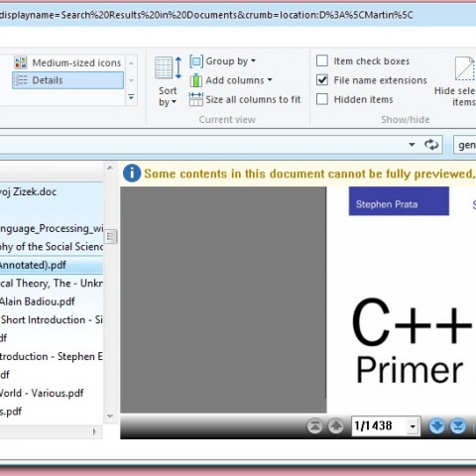Click the file list vertical scrollbar thumb
Screen dimensions: 476x476
pos(110,236)
